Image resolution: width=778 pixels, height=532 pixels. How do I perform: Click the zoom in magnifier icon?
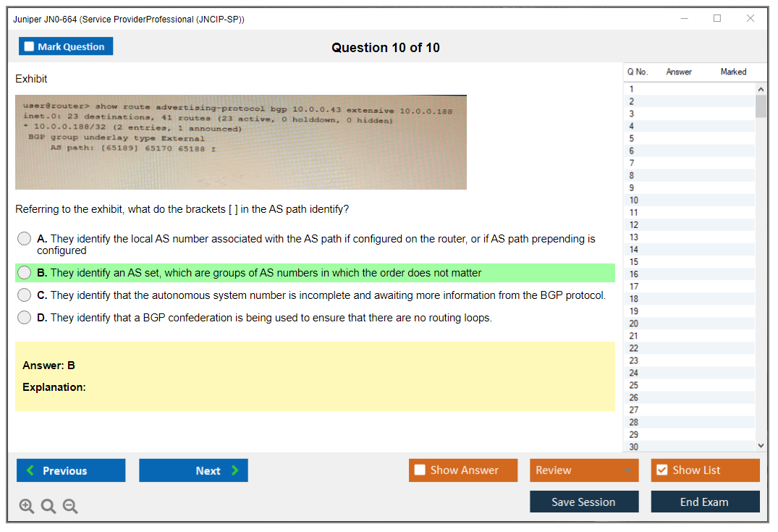tap(27, 507)
